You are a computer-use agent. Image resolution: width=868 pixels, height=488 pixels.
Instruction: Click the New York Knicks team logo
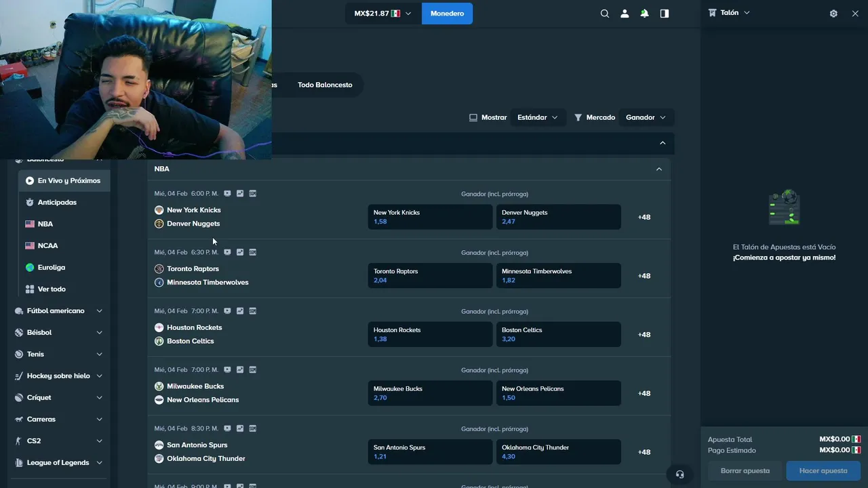coord(159,210)
